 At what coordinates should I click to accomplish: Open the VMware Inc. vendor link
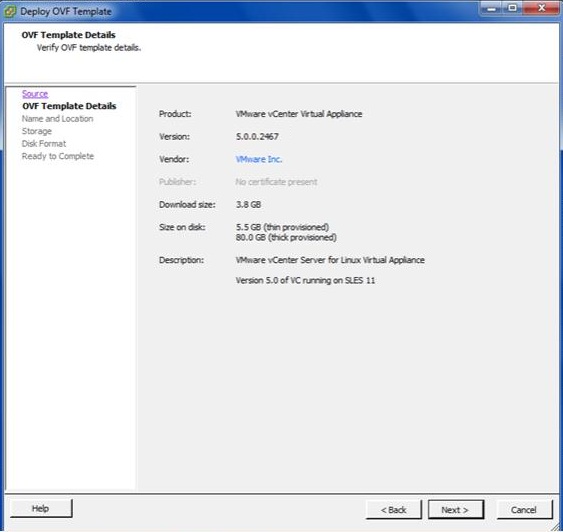pyautogui.click(x=259, y=159)
